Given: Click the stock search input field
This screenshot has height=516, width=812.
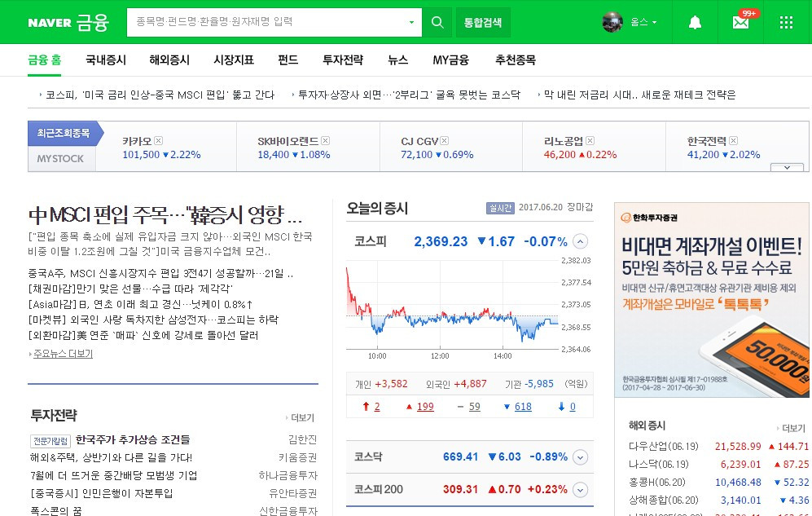Looking at the screenshot, I should tap(261, 22).
